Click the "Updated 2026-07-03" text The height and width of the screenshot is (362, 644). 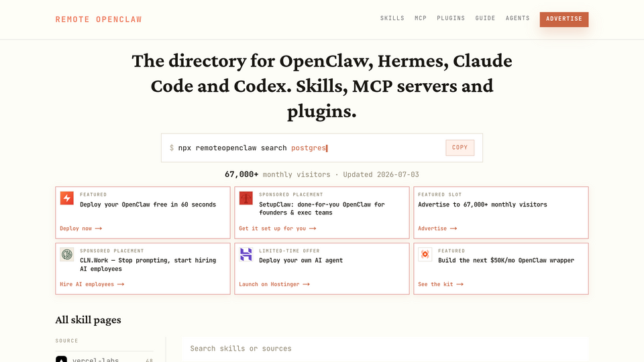tap(381, 174)
